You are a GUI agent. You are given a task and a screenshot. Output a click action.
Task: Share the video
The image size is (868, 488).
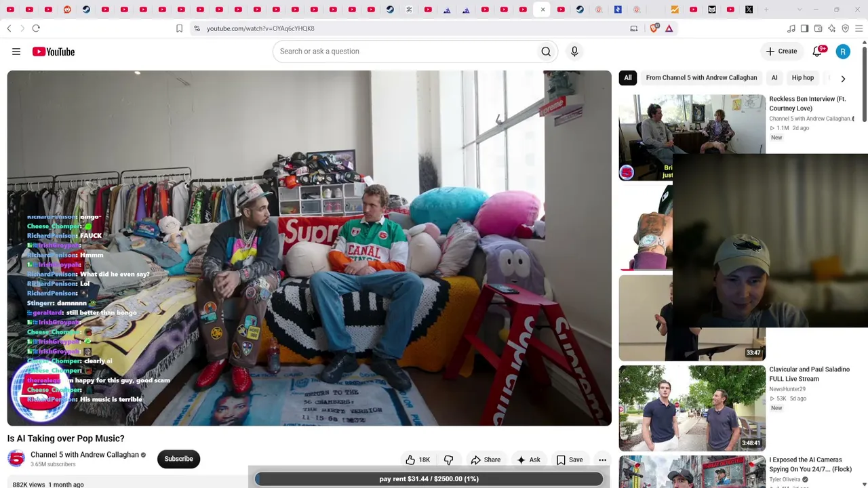click(x=486, y=460)
